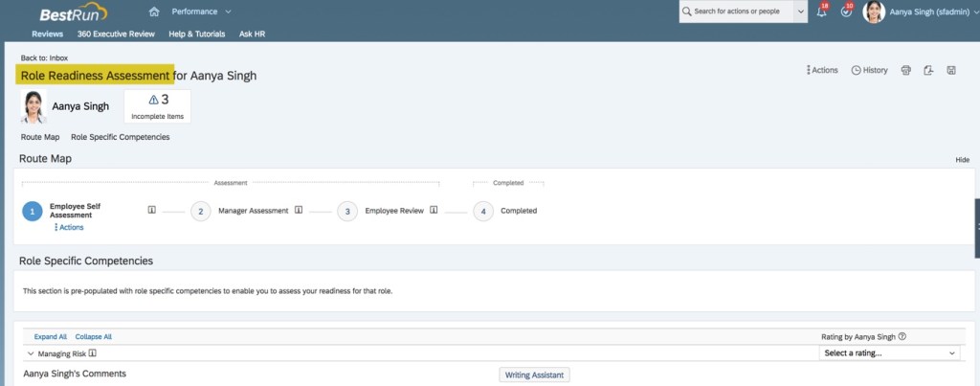
Task: Open the History panel
Action: coord(870,70)
